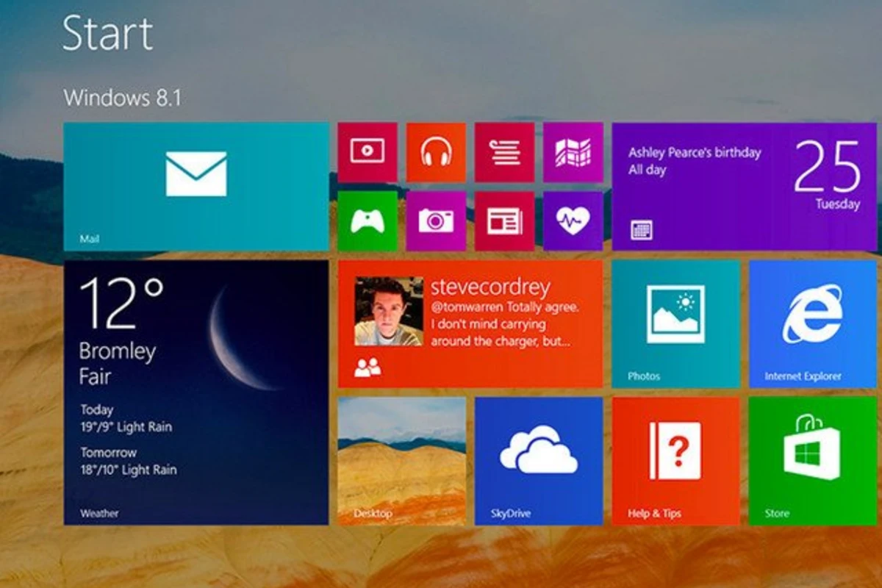This screenshot has width=882, height=588.
Task: Click Ashley Pearce's birthday event text
Action: pyautogui.click(x=695, y=153)
